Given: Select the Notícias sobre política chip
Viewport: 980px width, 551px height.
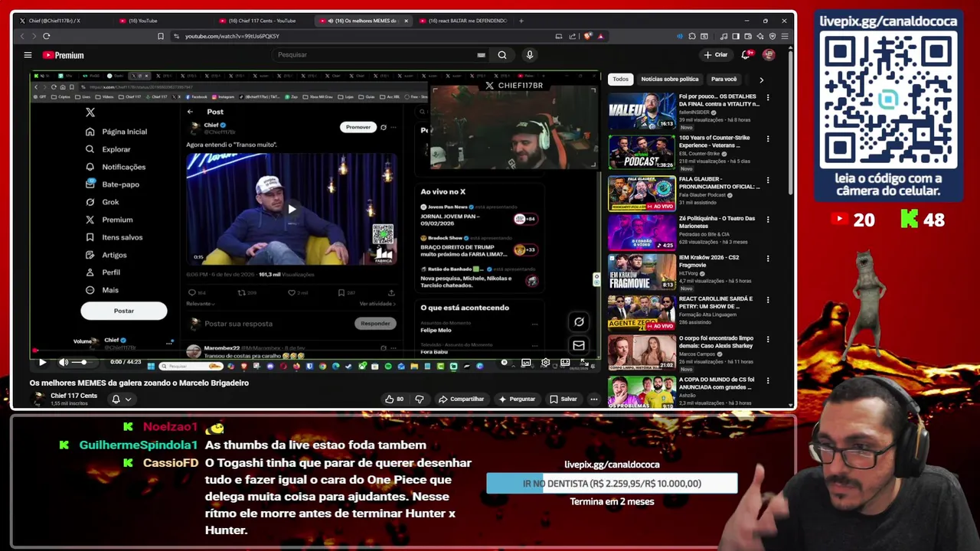Looking at the screenshot, I should point(669,79).
